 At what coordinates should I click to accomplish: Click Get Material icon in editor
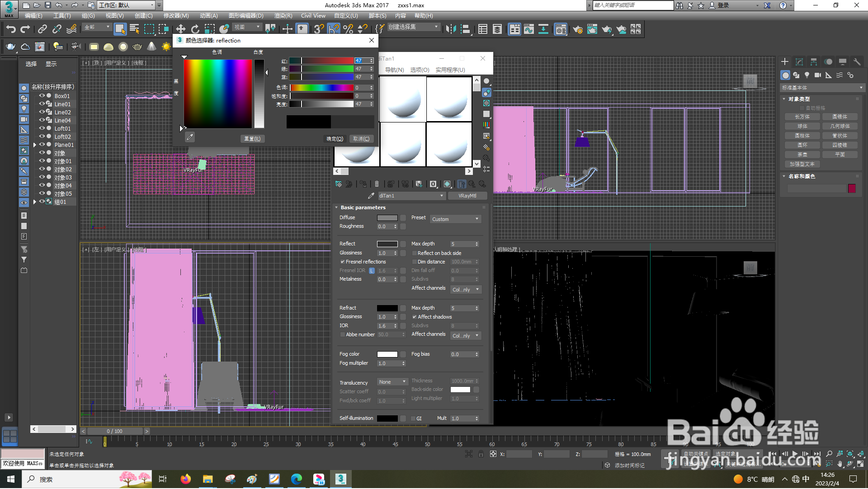pos(338,184)
